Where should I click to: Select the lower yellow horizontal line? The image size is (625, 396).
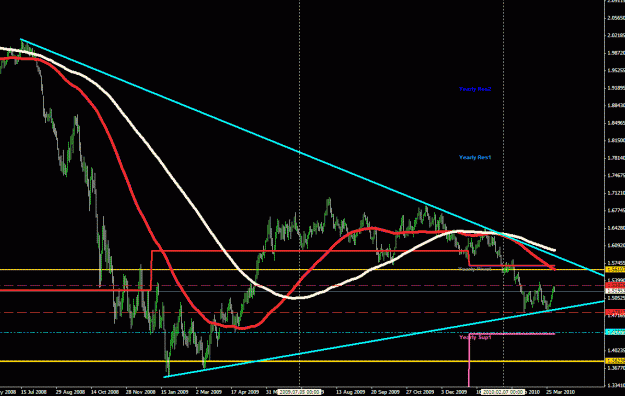[x=302, y=361]
